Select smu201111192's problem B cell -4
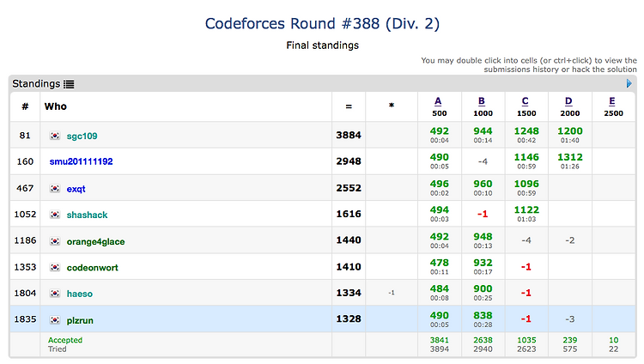Image resolution: width=644 pixels, height=364 pixels. (x=483, y=161)
